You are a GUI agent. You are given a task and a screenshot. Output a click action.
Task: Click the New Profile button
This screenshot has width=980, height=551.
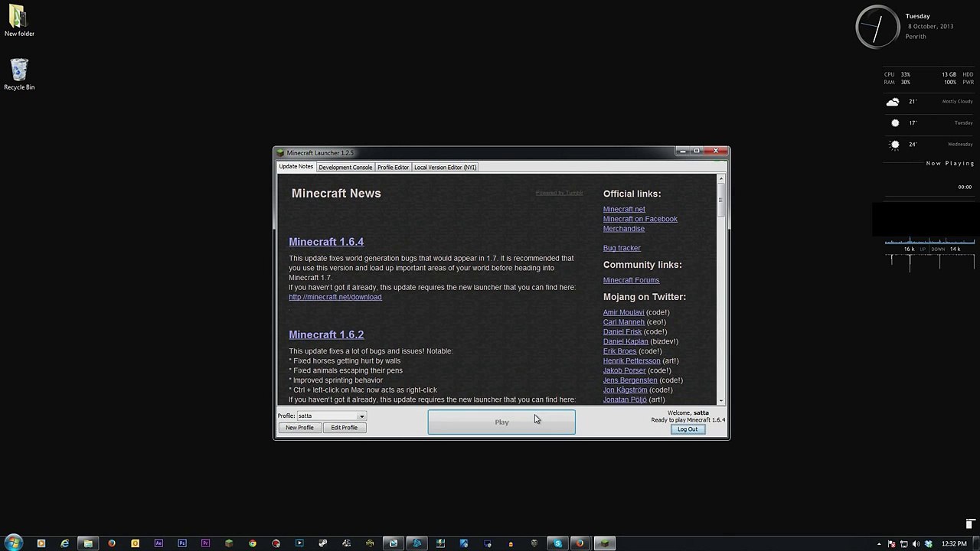[x=299, y=428]
